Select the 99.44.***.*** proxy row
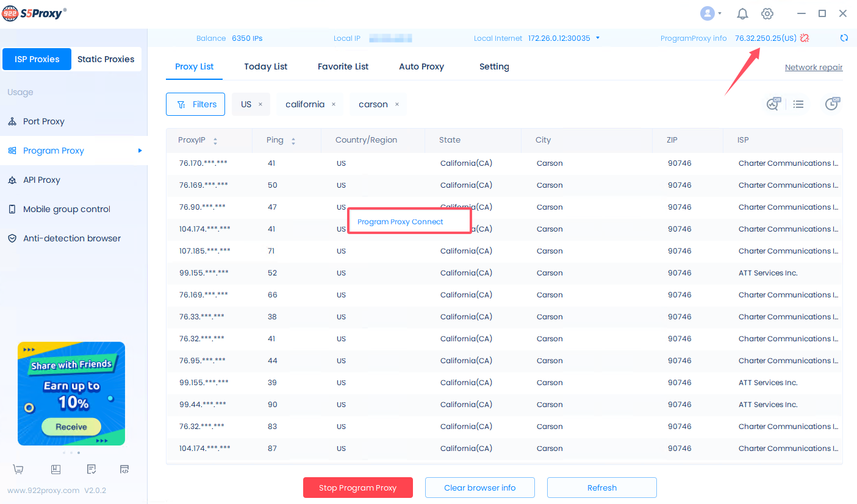This screenshot has height=504, width=857. (x=504, y=405)
